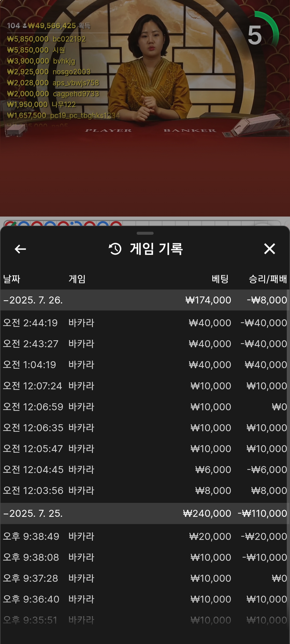Click winner cagpehd9733 in the winners list
This screenshot has height=644, width=290.
coord(53,94)
